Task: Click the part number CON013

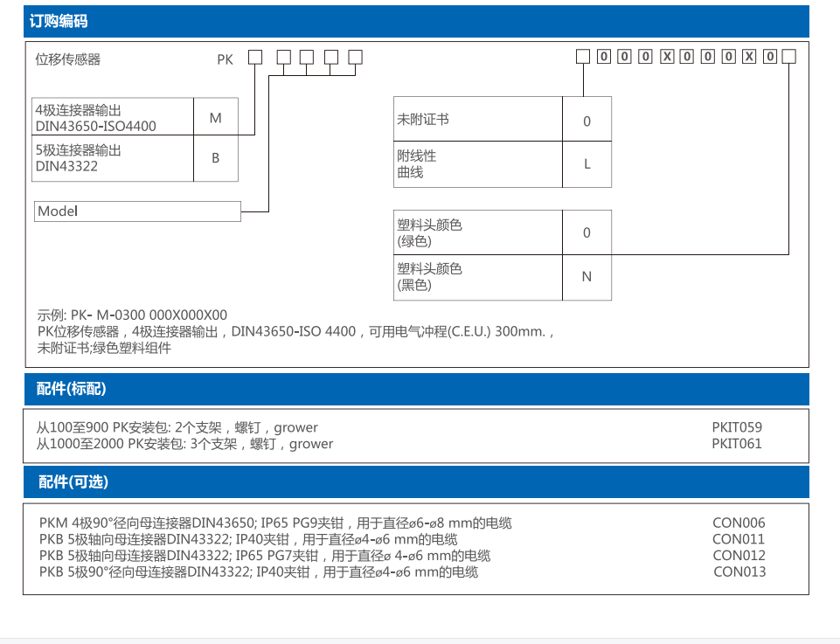Action: point(739,571)
